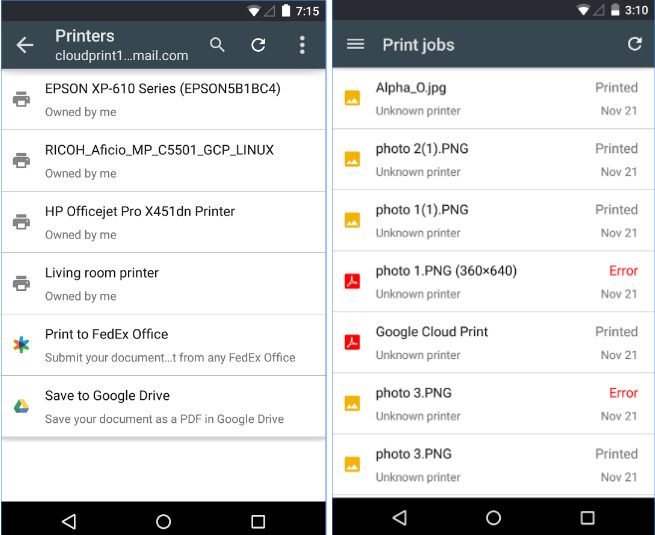Tap Android back button under Print jobs screen
This screenshot has width=655, height=535.
click(x=400, y=518)
